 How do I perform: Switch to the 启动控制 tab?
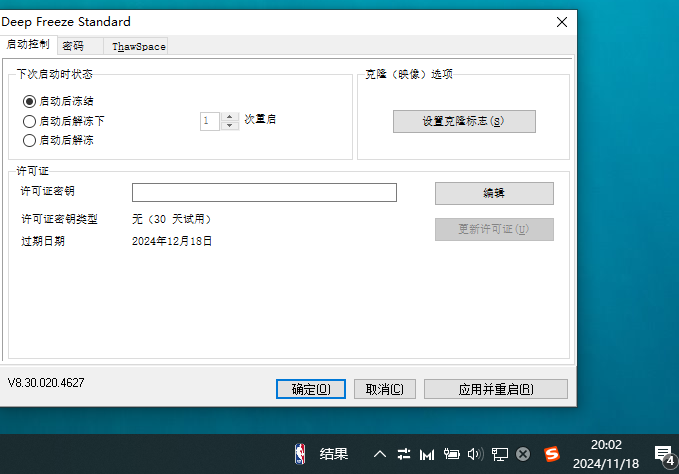(28, 45)
